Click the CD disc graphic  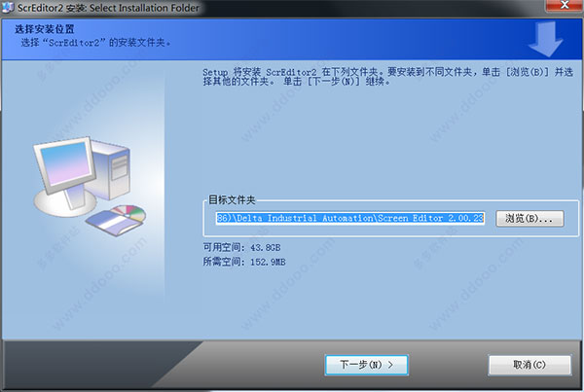[x=128, y=213]
